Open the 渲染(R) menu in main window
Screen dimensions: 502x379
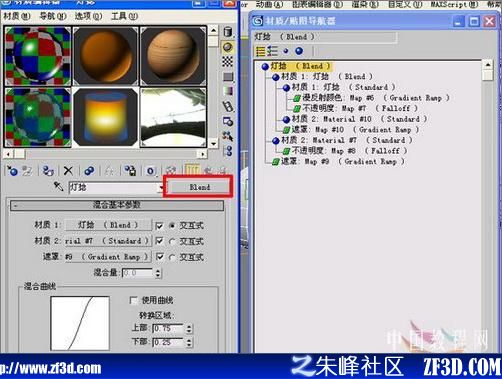click(365, 4)
